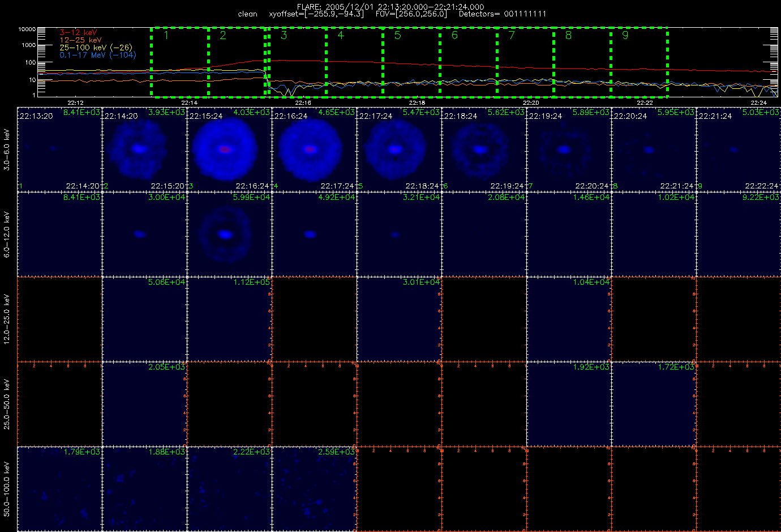
Task: Select the 25.0-50.0 keV row label
Action: pyautogui.click(x=7, y=404)
